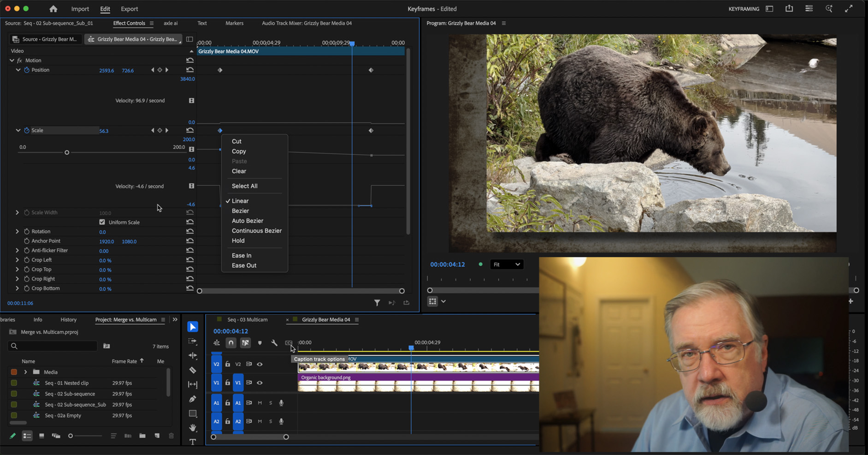The height and width of the screenshot is (455, 868).
Task: Reset the Position parameter
Action: tap(190, 70)
